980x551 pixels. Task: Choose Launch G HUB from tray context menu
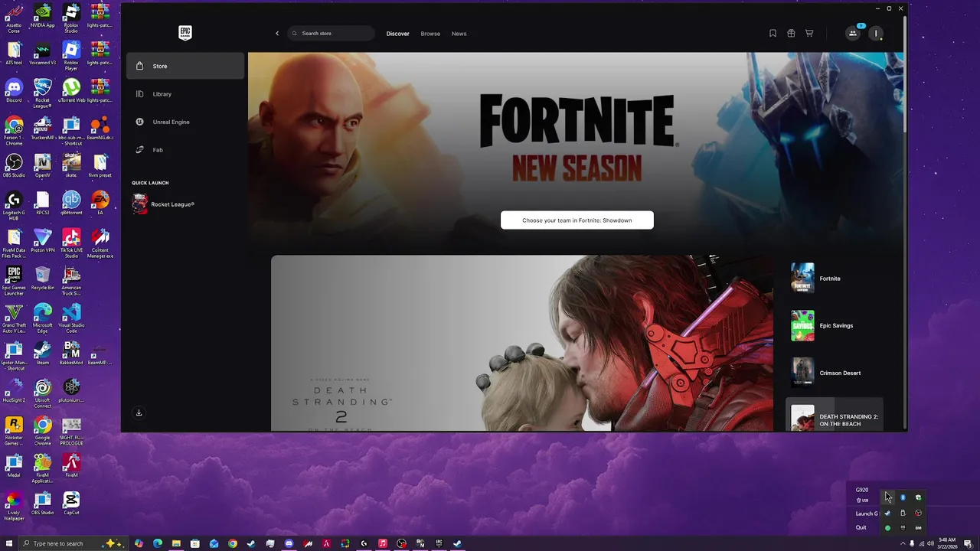867,514
